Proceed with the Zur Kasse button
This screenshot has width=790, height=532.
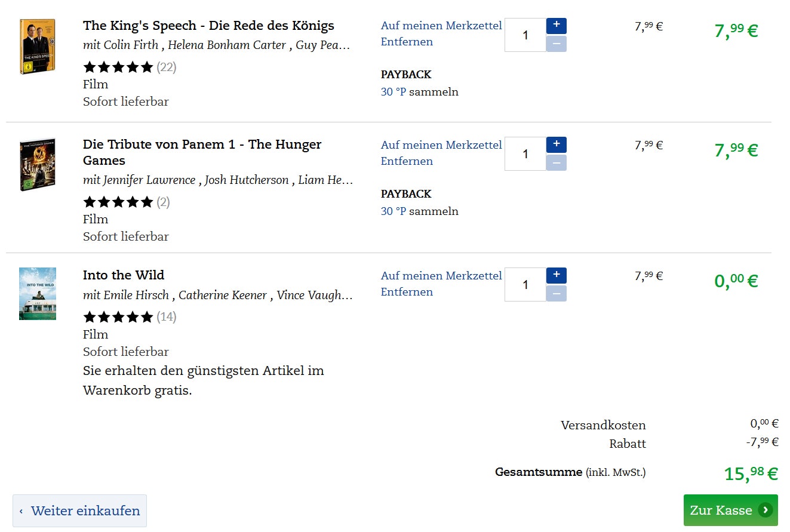(x=730, y=510)
